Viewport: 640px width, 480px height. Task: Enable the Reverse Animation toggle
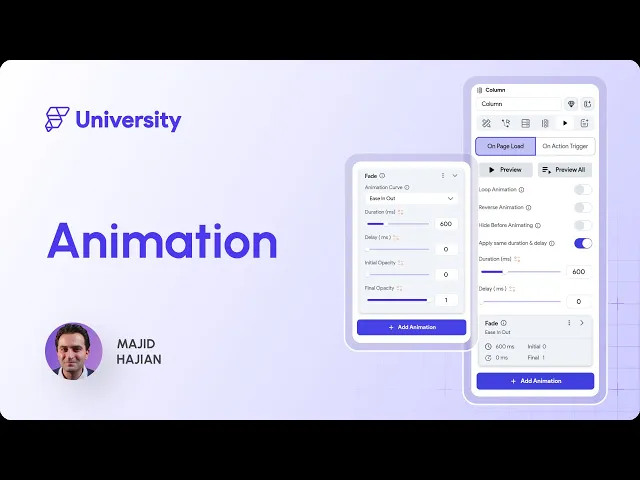coord(583,208)
